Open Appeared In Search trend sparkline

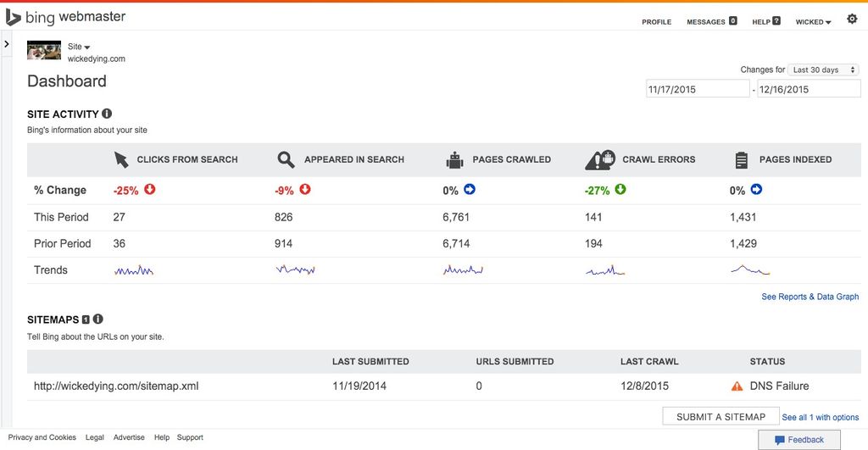(296, 269)
